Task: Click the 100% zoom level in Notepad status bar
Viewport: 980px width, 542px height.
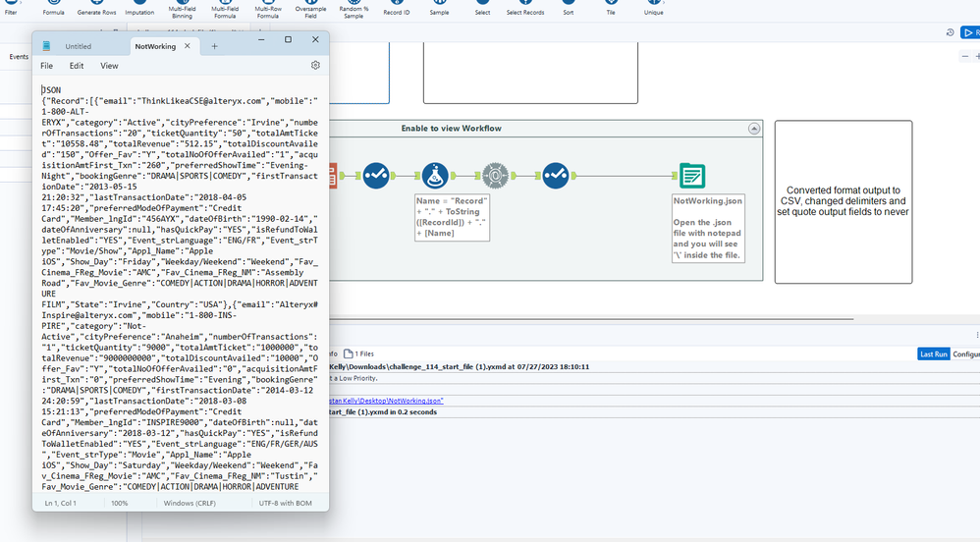Action: coord(120,504)
